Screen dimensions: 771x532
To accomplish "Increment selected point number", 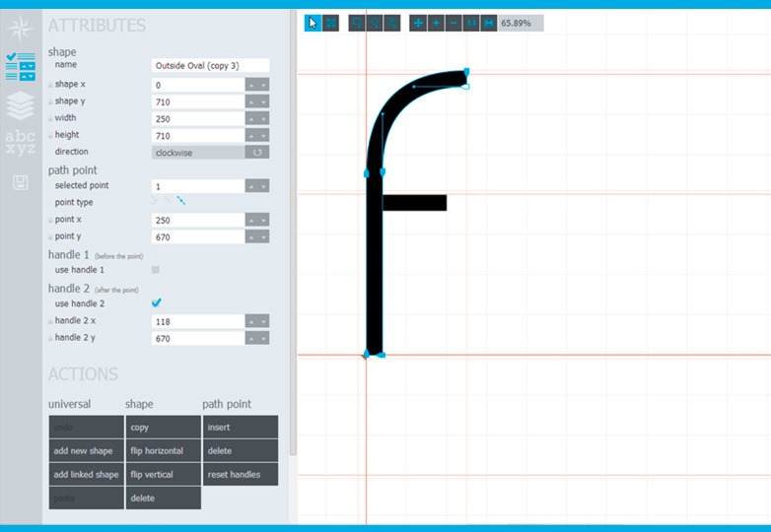I will coord(251,186).
